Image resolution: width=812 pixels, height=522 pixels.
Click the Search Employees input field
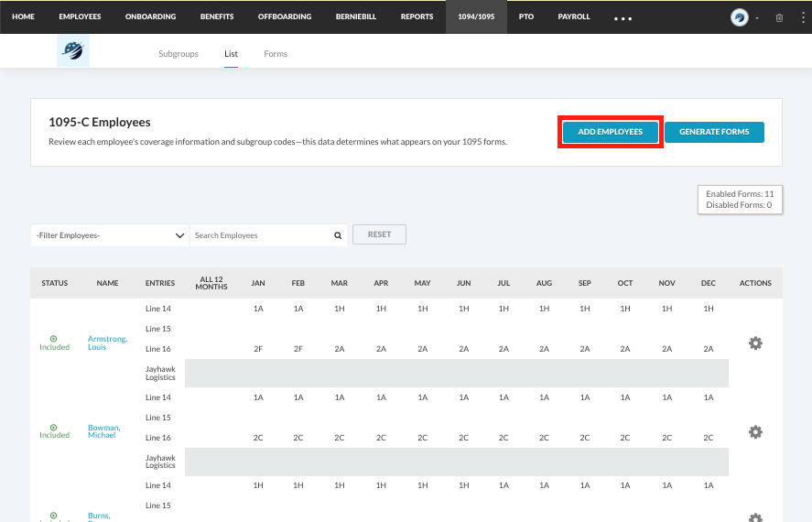[x=261, y=235]
